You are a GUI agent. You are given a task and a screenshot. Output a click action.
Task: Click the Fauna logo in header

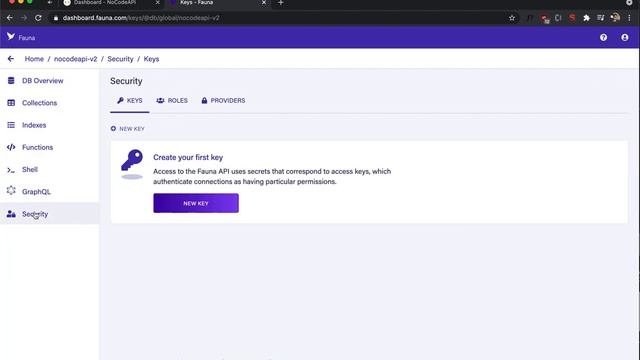(x=11, y=37)
